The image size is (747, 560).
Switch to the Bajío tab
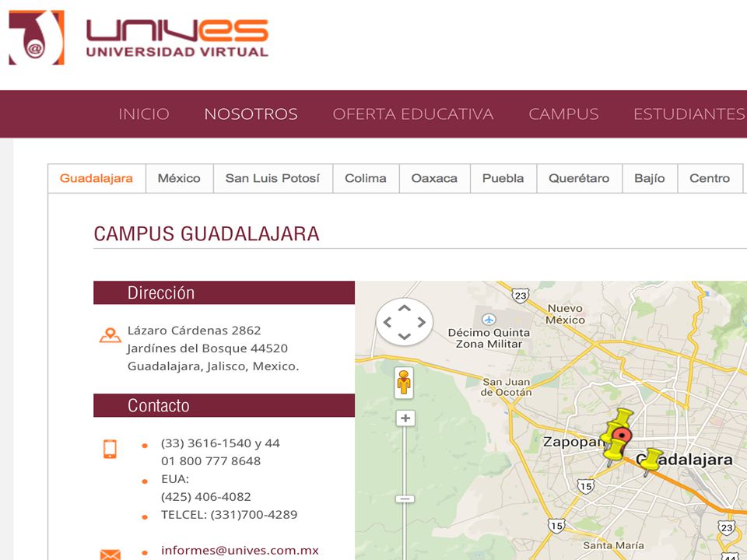649,179
